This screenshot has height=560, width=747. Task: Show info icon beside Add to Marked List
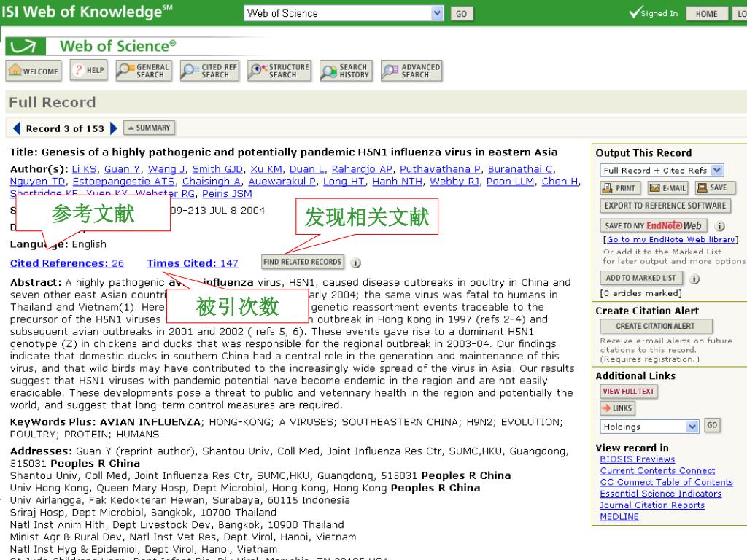click(694, 279)
